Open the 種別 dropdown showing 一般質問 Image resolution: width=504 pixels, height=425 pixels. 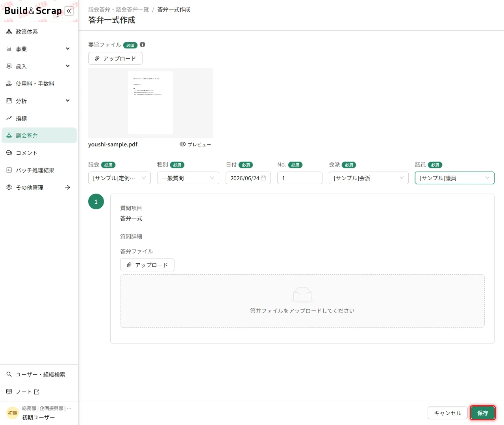coord(188,178)
